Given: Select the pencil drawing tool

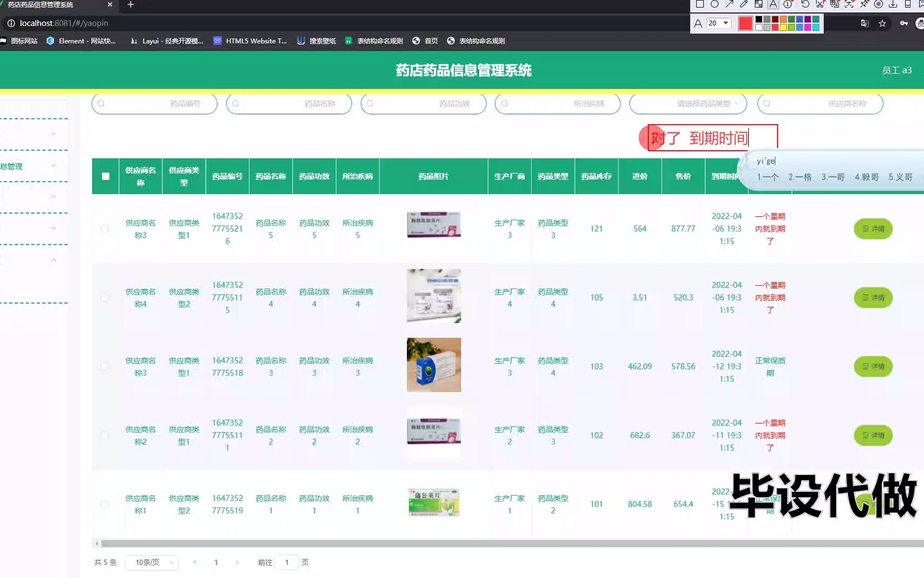Looking at the screenshot, I should click(x=744, y=4).
